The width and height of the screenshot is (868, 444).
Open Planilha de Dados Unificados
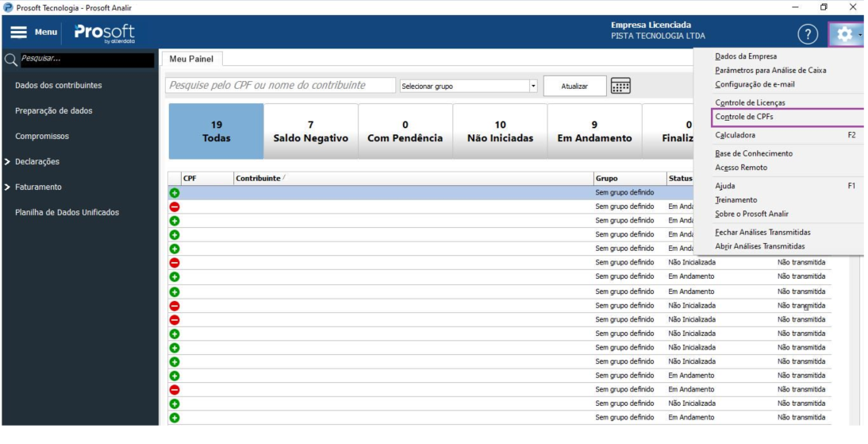[x=67, y=213]
